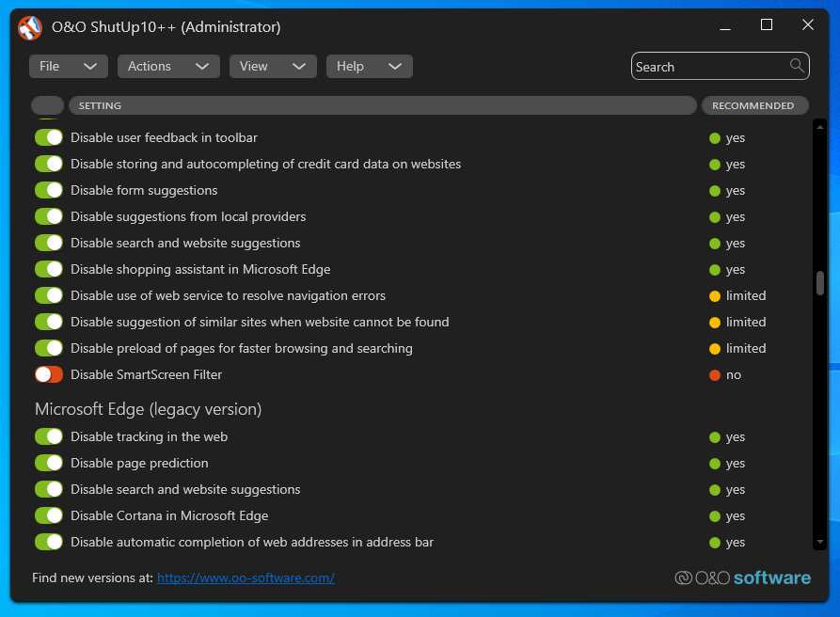Toggle Disable form suggestions switch

[x=49, y=190]
